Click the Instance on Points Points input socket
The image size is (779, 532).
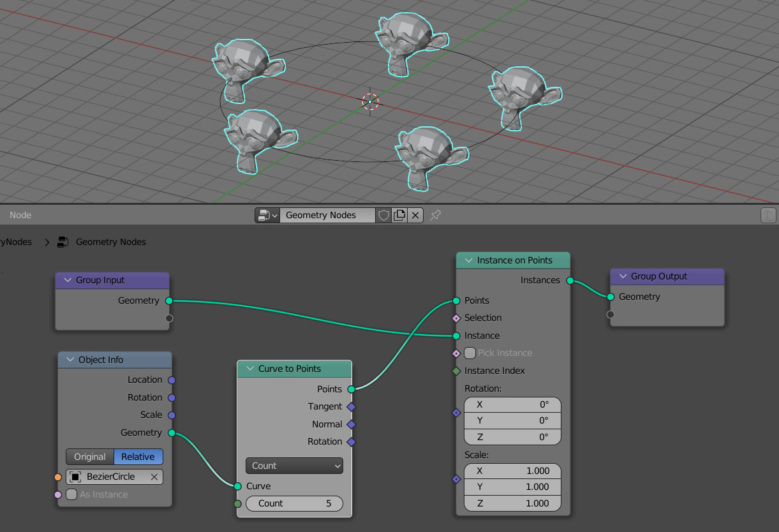pyautogui.click(x=456, y=300)
